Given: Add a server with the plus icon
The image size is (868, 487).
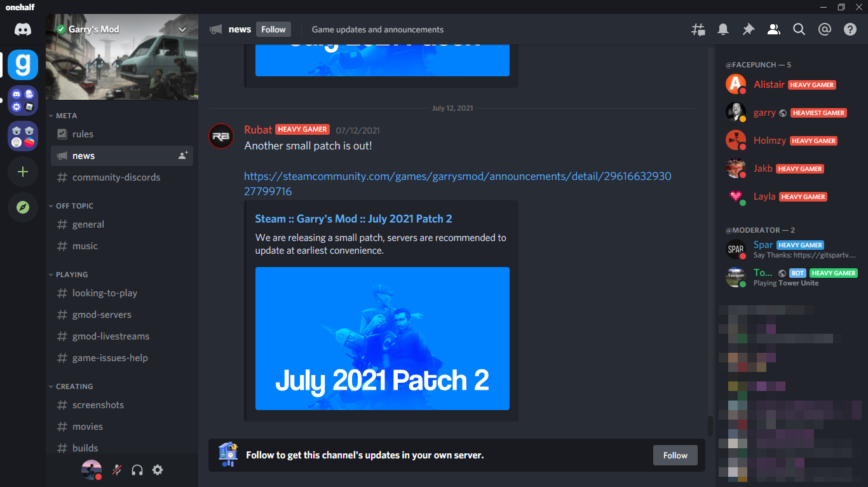Looking at the screenshot, I should point(23,172).
